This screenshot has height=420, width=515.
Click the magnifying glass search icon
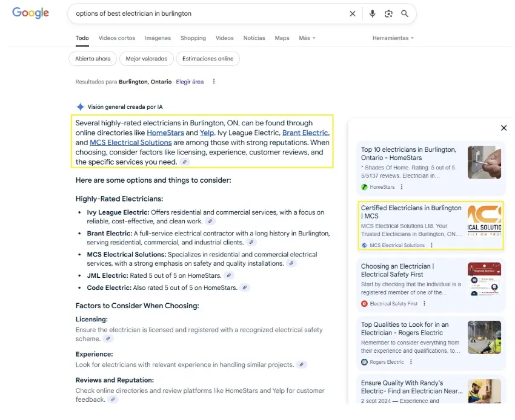coord(405,14)
